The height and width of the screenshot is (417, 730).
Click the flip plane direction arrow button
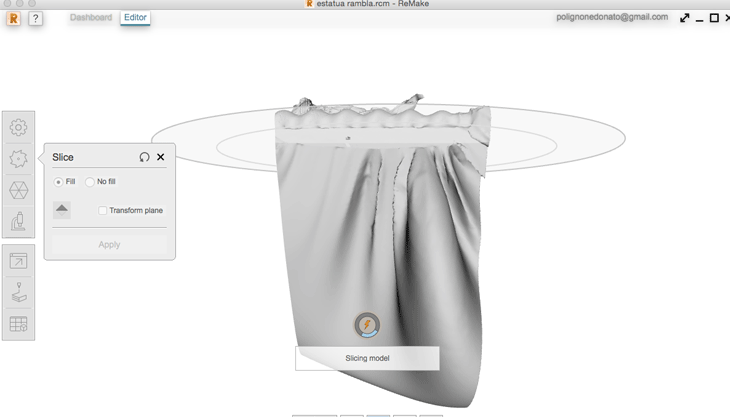click(62, 210)
